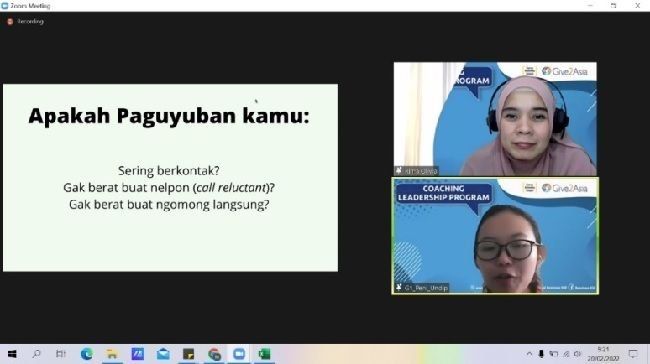Open taskbar search magnifier
Screen dimensions: 650x364
click(36, 354)
